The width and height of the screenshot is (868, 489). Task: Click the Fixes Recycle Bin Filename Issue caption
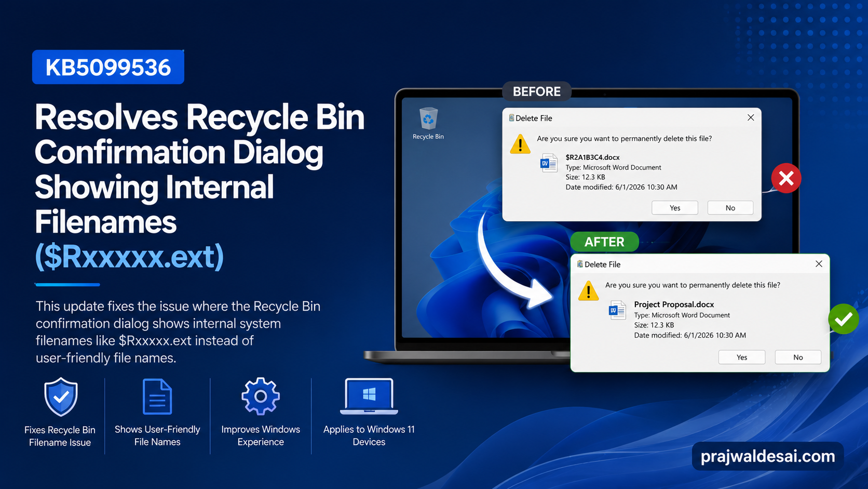pos(60,436)
